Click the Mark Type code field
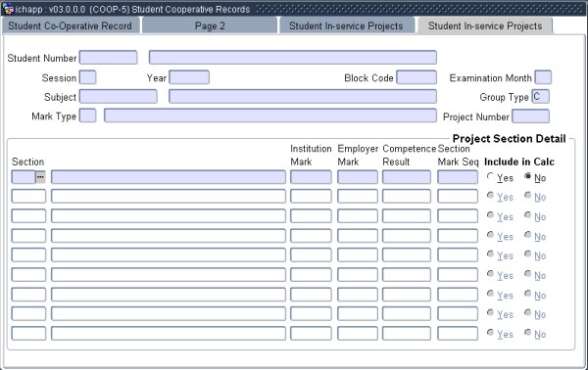Viewport: 588px width, 370px height. tap(88, 116)
